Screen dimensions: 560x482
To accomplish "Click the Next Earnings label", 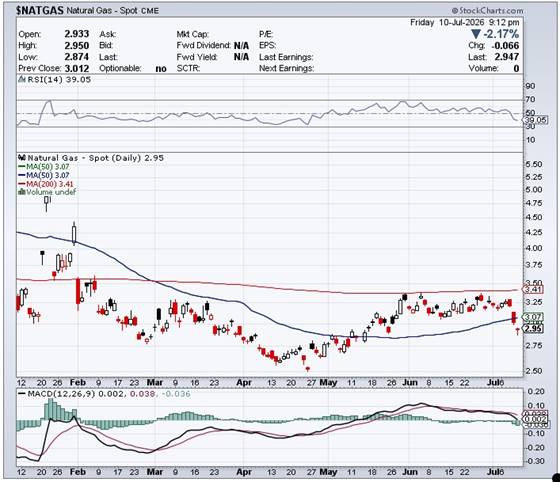I will (286, 68).
